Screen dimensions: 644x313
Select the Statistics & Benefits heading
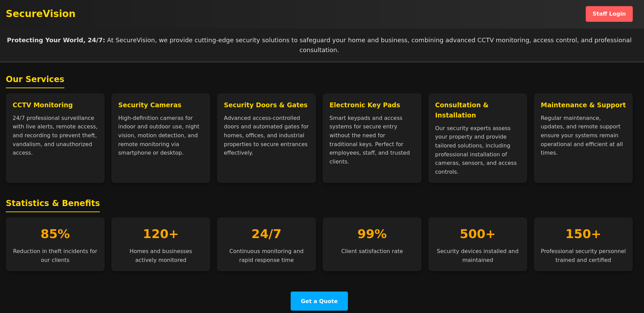53,203
